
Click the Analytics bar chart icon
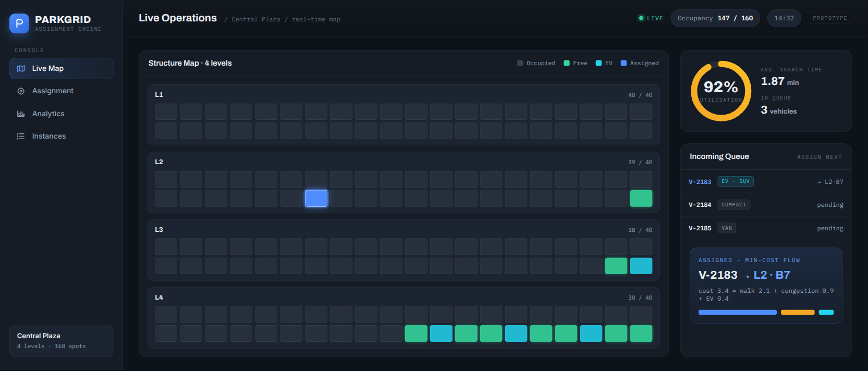coord(21,114)
